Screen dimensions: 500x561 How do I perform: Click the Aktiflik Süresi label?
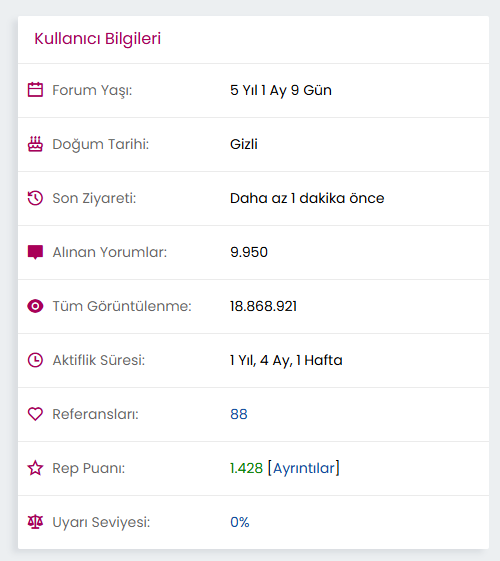click(99, 360)
